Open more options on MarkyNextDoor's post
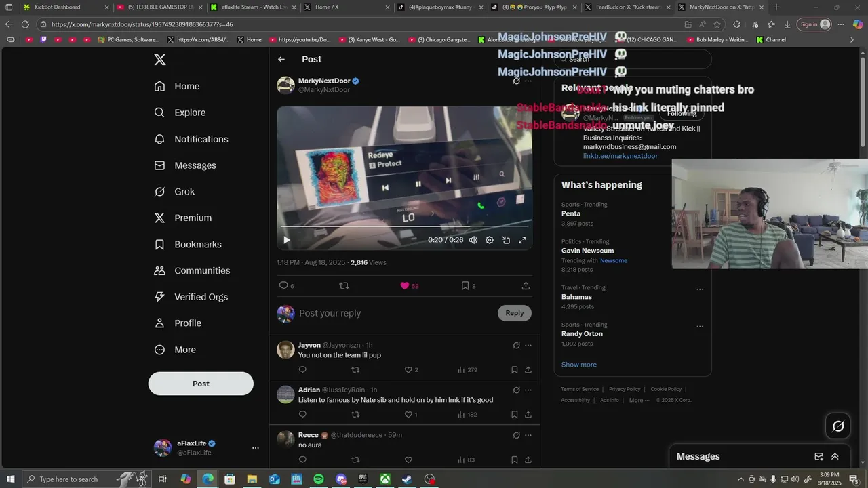The image size is (868, 488). tap(528, 81)
